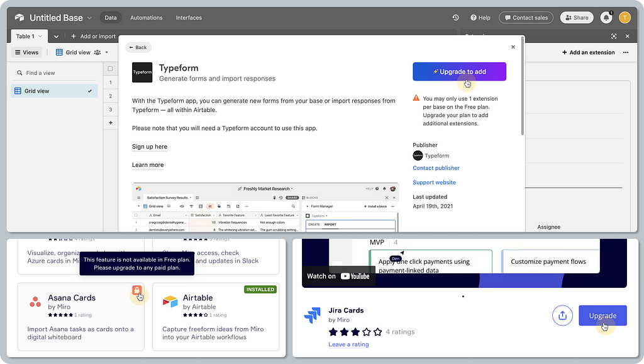Click the Jira Cards Upgrade button
The image size is (644, 364).
[602, 316]
